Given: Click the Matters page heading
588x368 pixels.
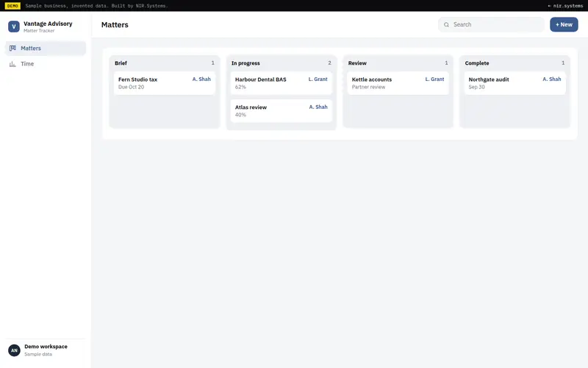Looking at the screenshot, I should [x=115, y=25].
